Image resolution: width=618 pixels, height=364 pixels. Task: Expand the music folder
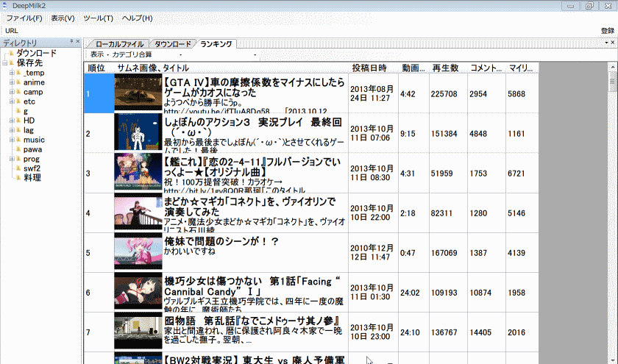tap(12, 140)
